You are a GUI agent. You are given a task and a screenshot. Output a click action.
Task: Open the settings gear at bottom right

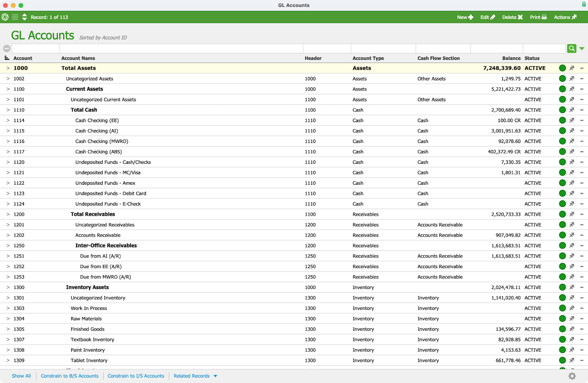click(x=572, y=376)
